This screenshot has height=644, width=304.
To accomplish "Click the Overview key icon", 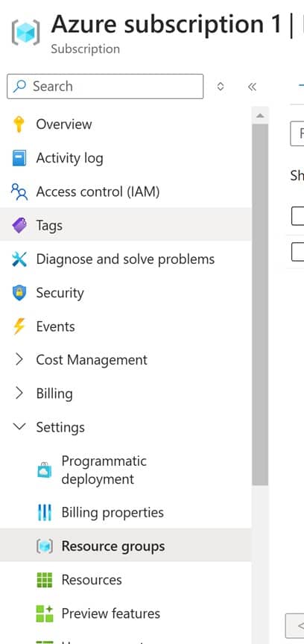I will coord(19,124).
